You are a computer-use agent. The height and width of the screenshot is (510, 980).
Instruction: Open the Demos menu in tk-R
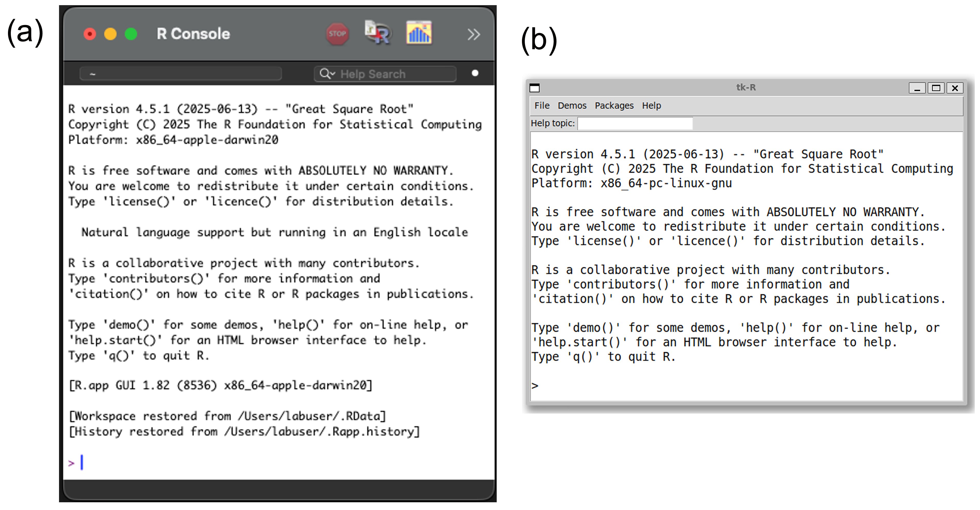click(572, 105)
